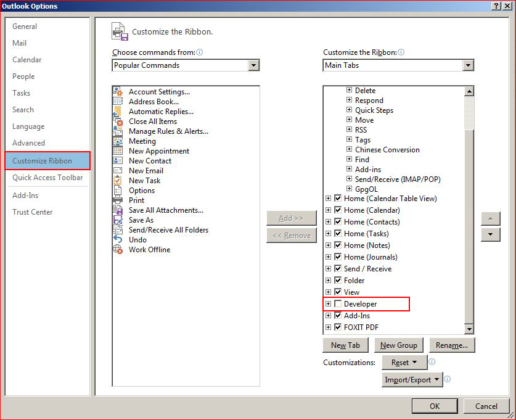Open the Reset customizations button
The height and width of the screenshot is (420, 516).
tap(404, 363)
